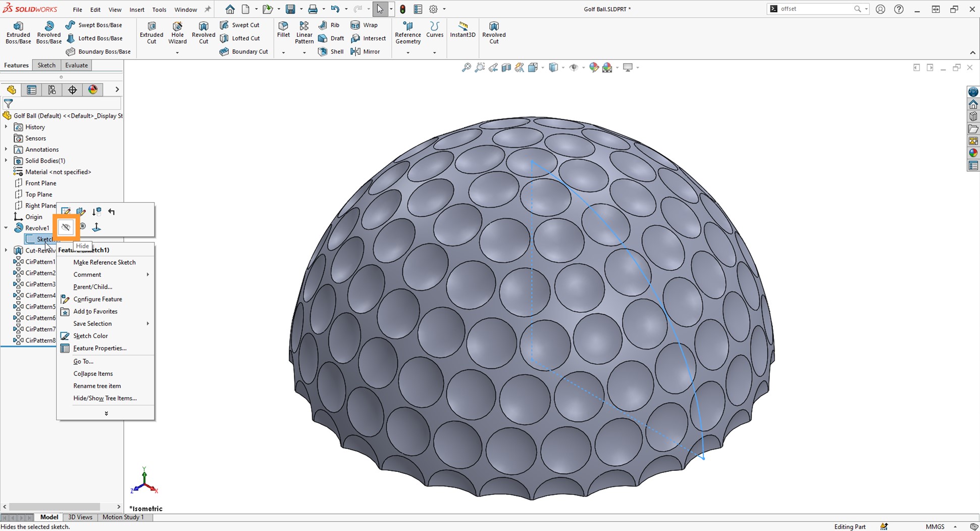
Task: Collapse the Revolve1 feature in the tree
Action: coord(6,228)
